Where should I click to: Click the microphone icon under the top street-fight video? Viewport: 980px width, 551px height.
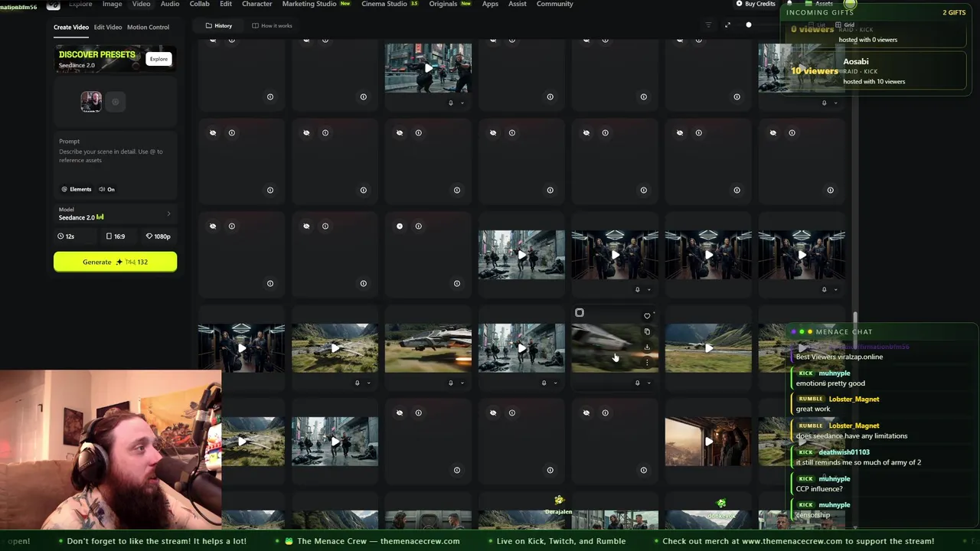point(451,103)
